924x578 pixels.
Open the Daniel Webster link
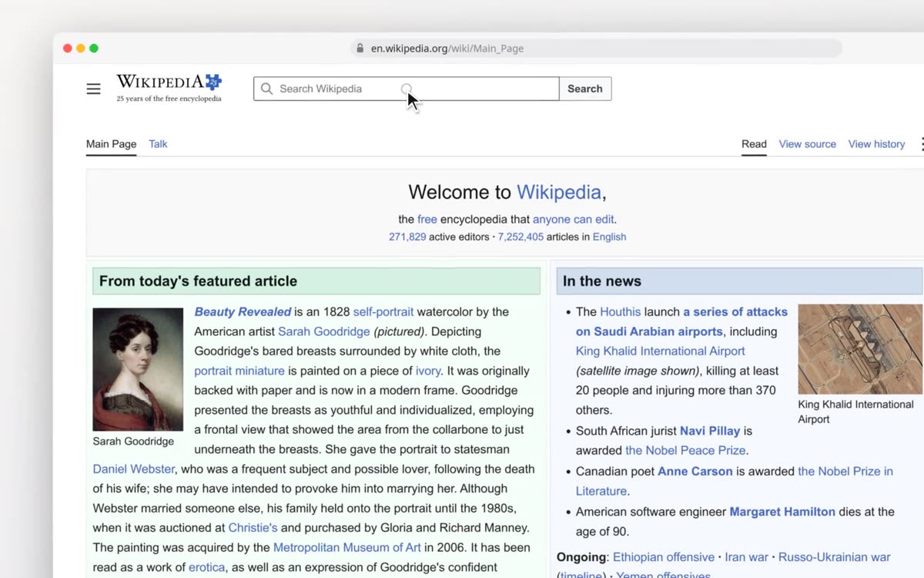click(x=134, y=469)
